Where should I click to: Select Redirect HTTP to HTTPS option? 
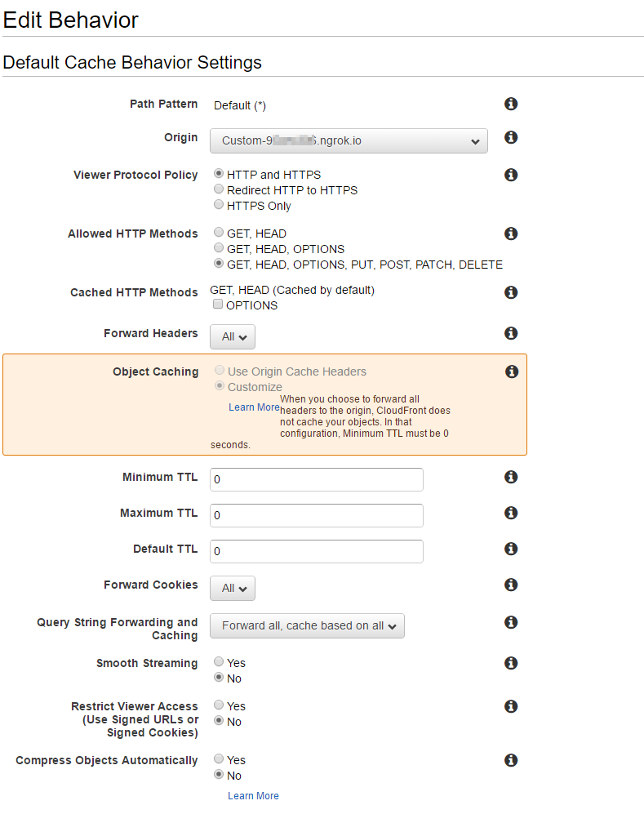[x=219, y=189]
